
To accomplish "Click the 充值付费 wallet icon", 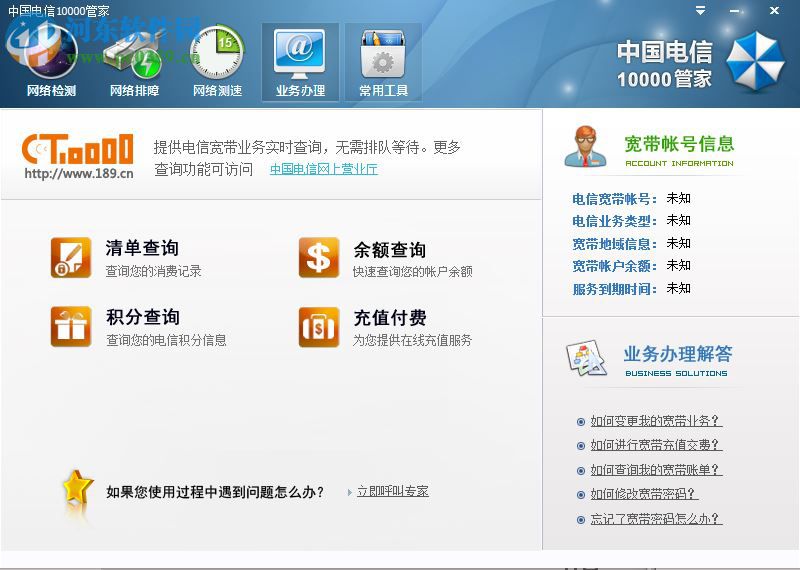I will 319,327.
